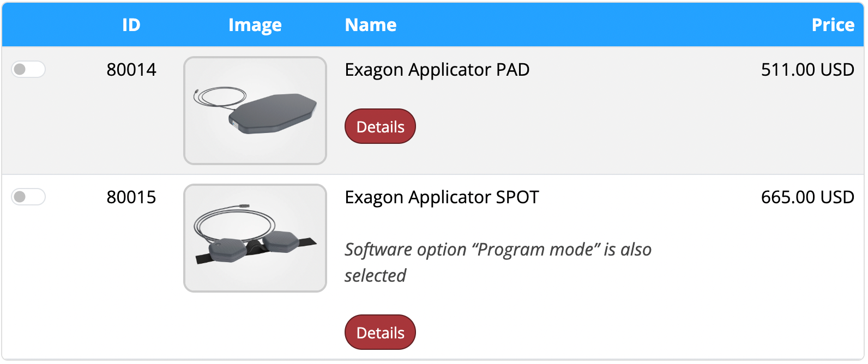Click the Exagon Applicator SPOT product name
This screenshot has width=868, height=364.
(442, 197)
